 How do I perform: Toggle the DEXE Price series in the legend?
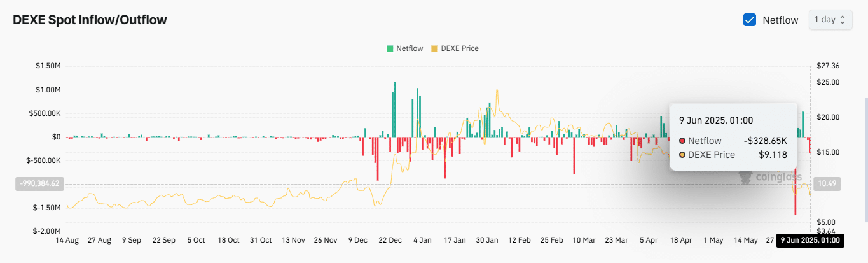point(455,48)
